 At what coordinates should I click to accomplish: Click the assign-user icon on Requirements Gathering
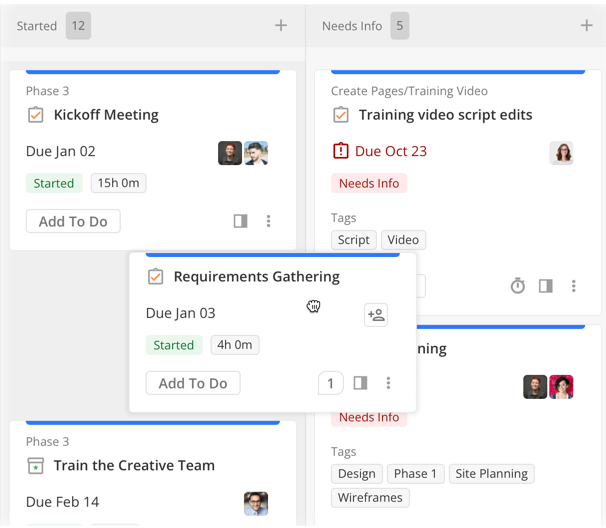pyautogui.click(x=376, y=315)
